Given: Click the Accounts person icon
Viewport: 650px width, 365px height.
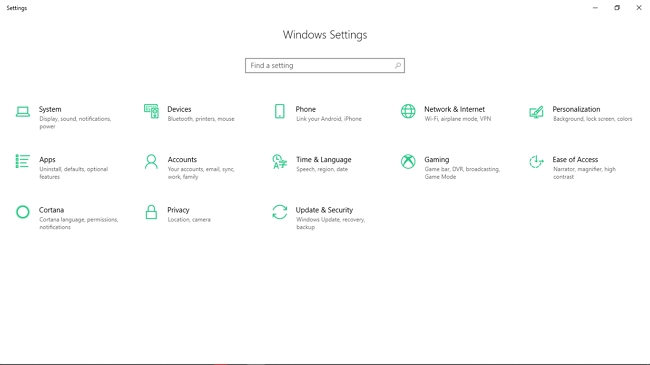Looking at the screenshot, I should [x=151, y=162].
